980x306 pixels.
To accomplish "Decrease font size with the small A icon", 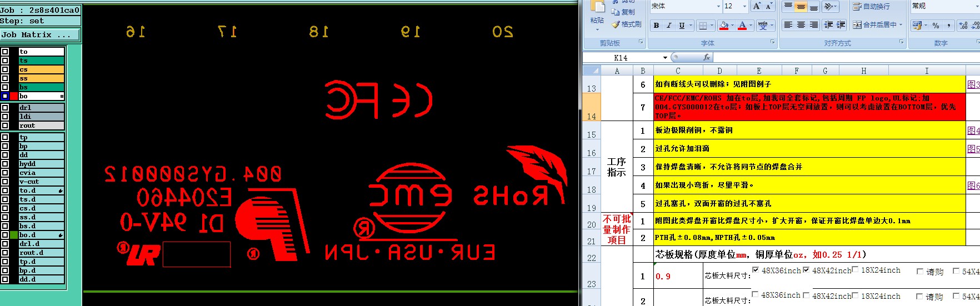I will (769, 6).
